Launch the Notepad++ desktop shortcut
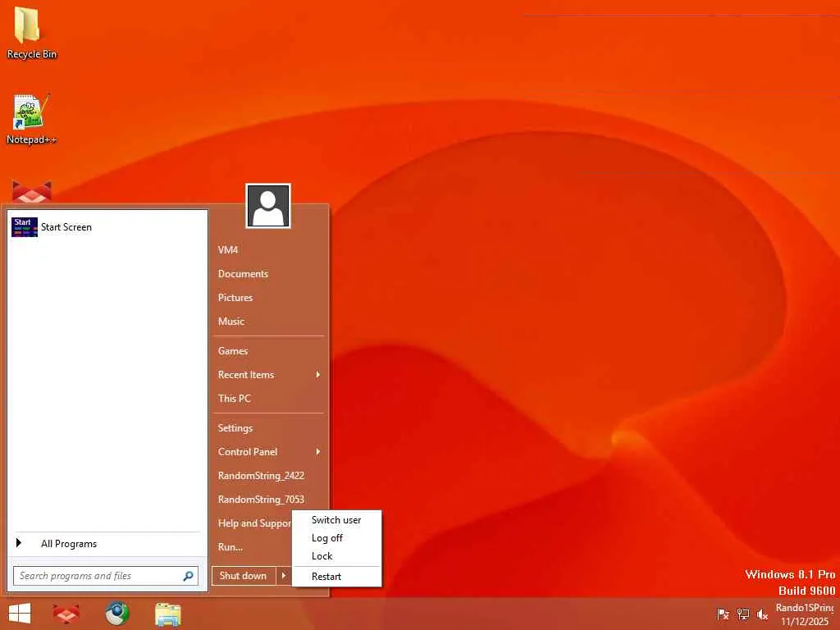The width and height of the screenshot is (840, 630). click(31, 119)
